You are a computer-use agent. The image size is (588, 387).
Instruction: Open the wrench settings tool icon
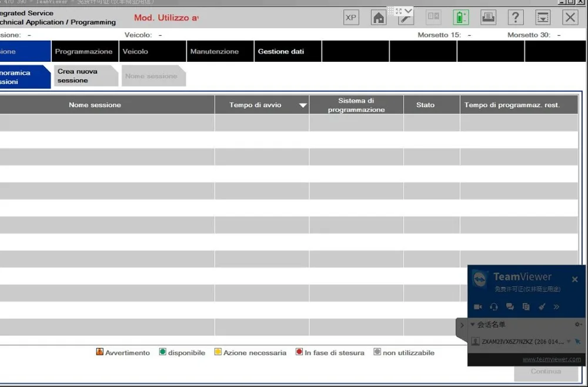(x=406, y=19)
